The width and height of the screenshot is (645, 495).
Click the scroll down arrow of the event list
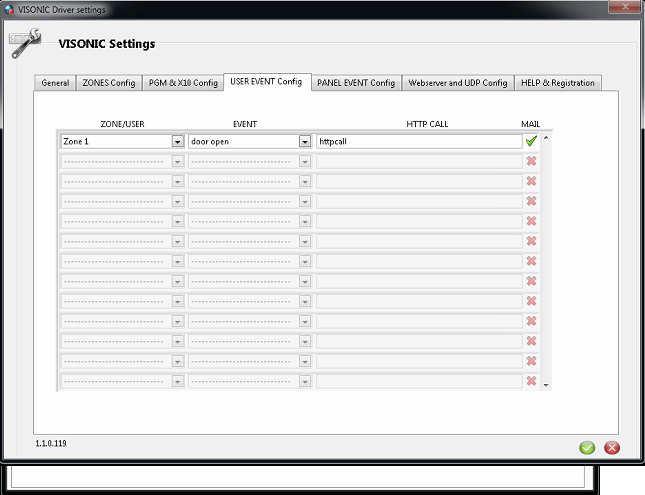[x=546, y=385]
